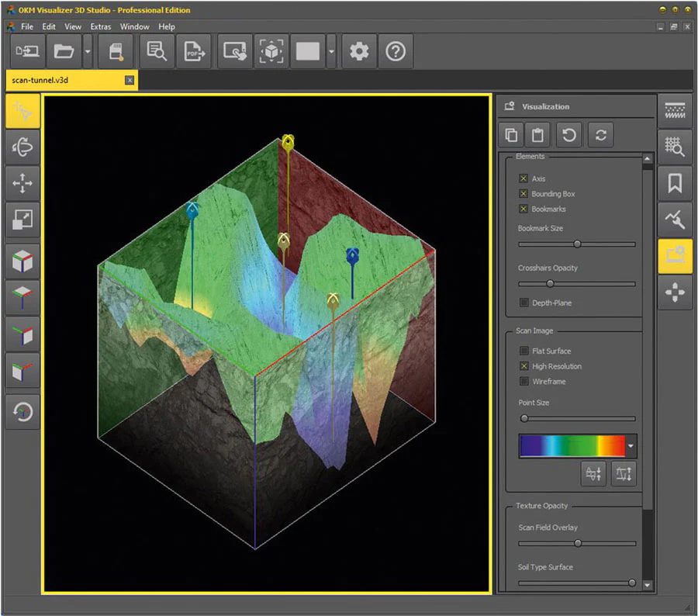Click the Bookmark Size slider handle

(x=577, y=244)
